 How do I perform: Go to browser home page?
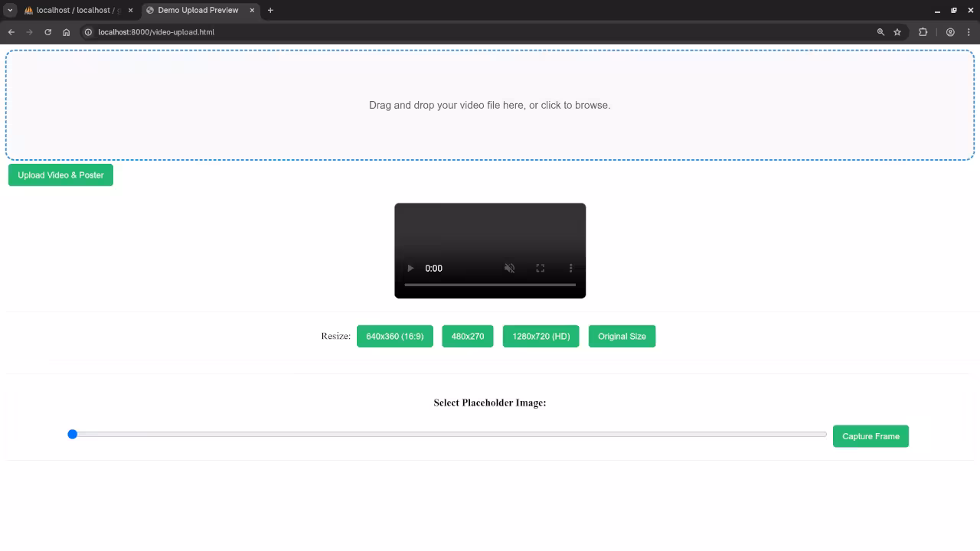pos(67,32)
